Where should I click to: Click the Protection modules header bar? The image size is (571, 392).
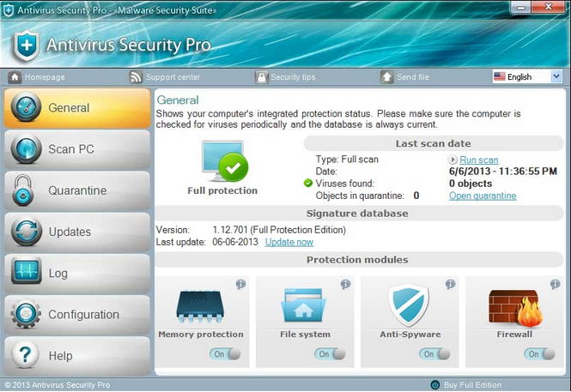(x=359, y=260)
